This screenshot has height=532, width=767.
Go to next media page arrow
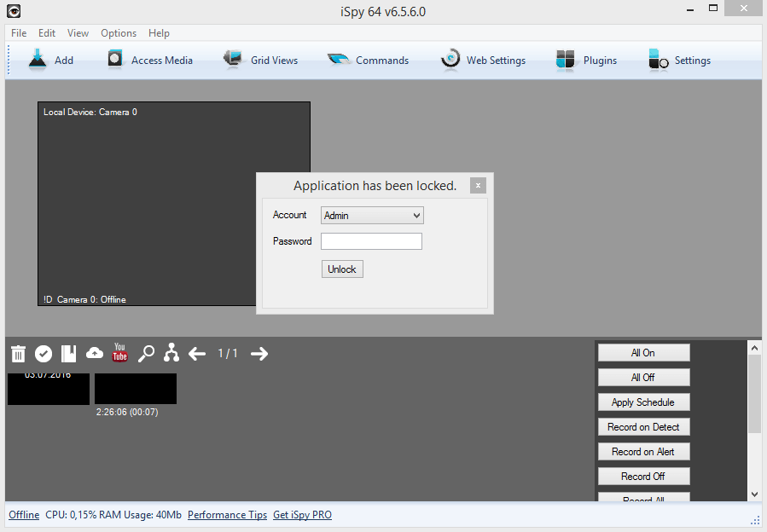(x=259, y=354)
